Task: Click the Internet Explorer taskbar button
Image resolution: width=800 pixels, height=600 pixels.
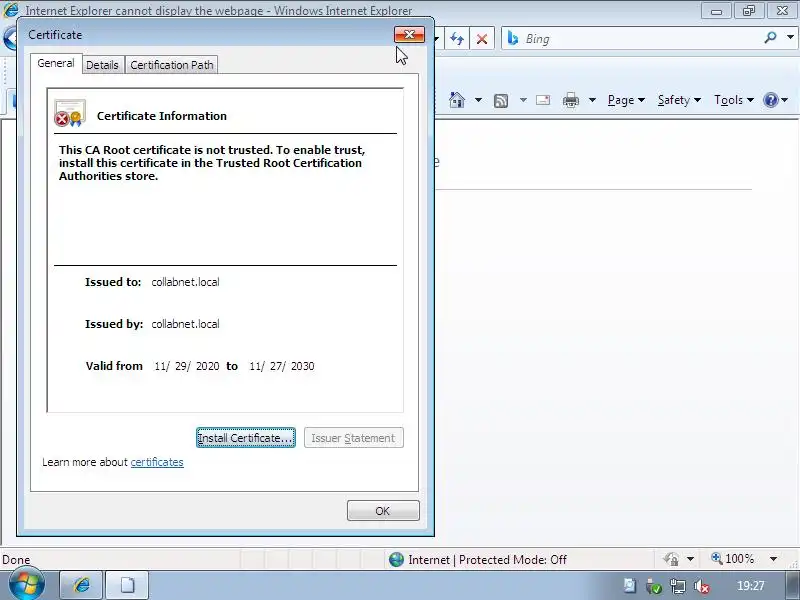Action: (x=82, y=585)
